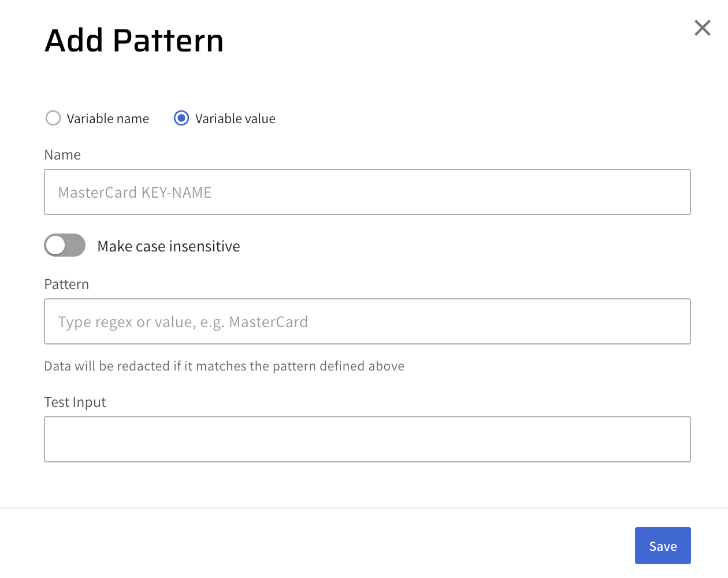This screenshot has width=728, height=578.
Task: Focus the empty Test Input box
Action: coord(367,439)
